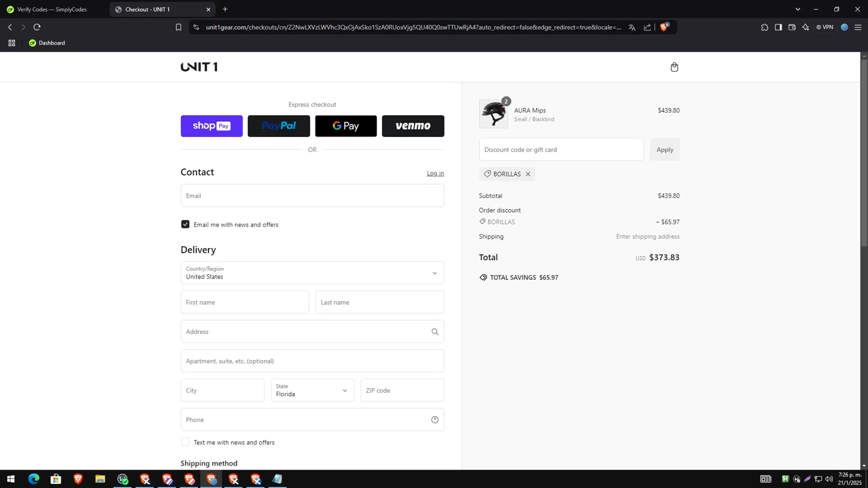Click the Brave Shields lion icon
The width and height of the screenshot is (868, 488).
click(664, 27)
